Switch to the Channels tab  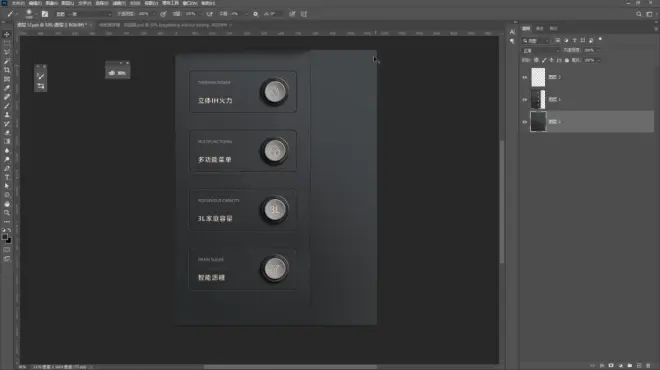click(540, 29)
